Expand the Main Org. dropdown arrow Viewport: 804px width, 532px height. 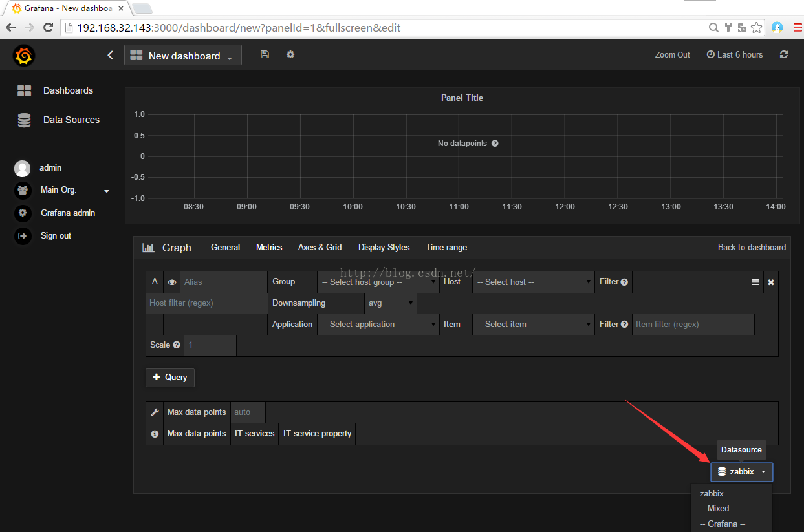pyautogui.click(x=107, y=191)
